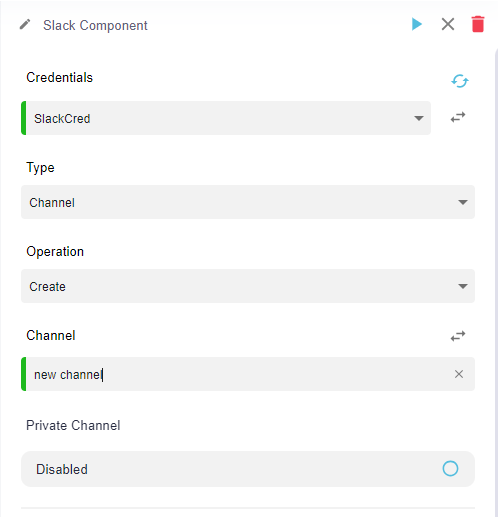Screen dimensions: 498x517
Task: Click the Disabled label in Private Channel row
Action: tap(62, 469)
